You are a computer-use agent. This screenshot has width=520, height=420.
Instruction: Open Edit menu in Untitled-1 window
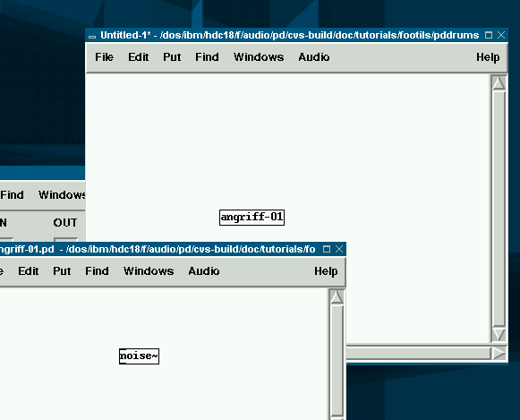pyautogui.click(x=139, y=57)
